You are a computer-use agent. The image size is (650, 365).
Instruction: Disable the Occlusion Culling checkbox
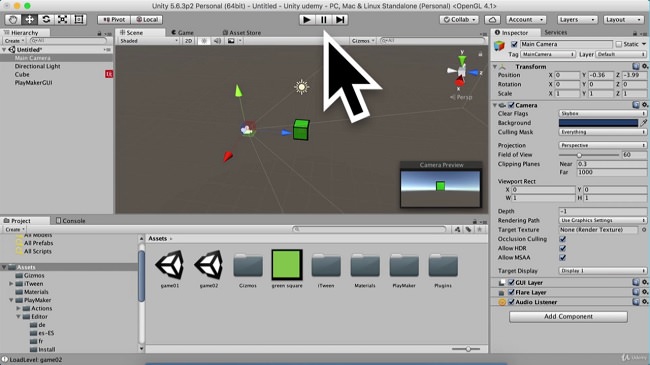pos(563,239)
